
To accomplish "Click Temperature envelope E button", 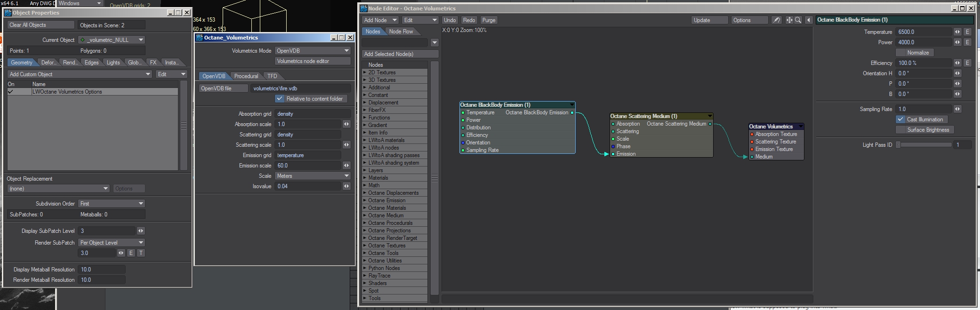I will point(967,32).
